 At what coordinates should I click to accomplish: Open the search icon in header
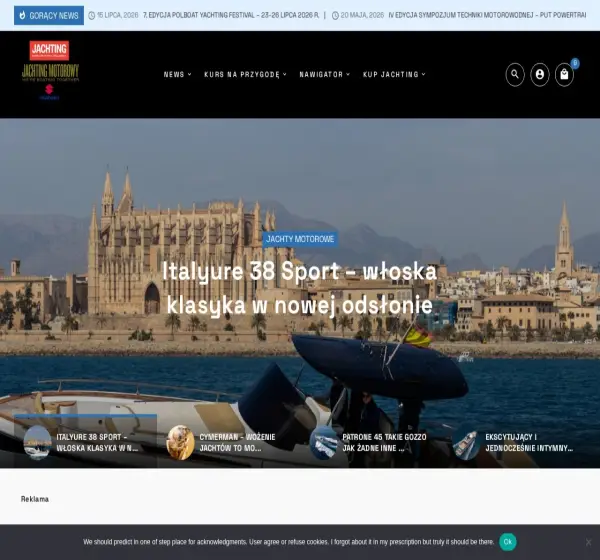[x=515, y=74]
